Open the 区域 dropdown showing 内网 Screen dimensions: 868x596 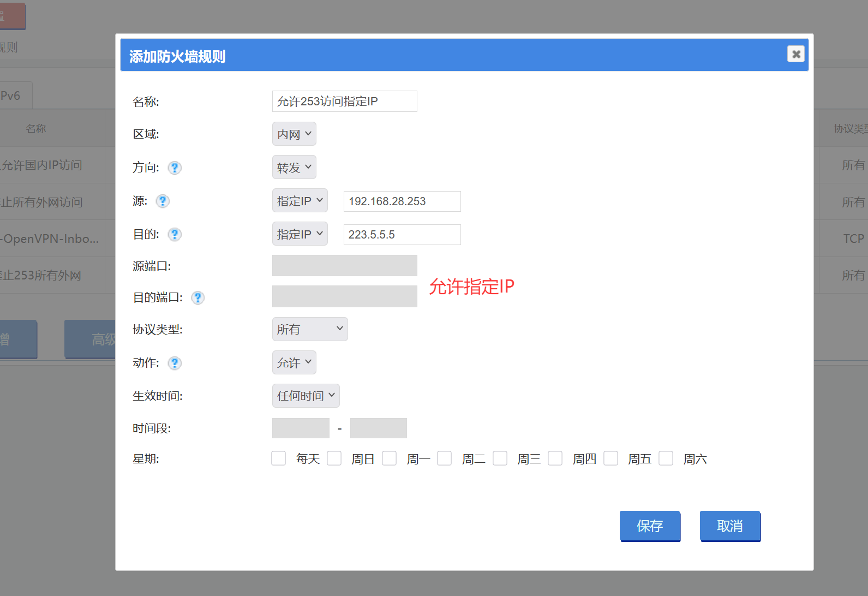point(294,134)
